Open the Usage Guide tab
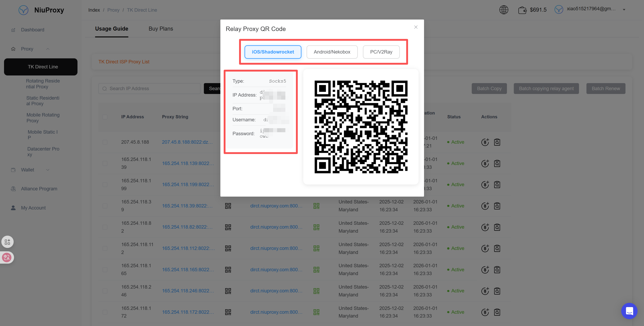 tap(111, 29)
